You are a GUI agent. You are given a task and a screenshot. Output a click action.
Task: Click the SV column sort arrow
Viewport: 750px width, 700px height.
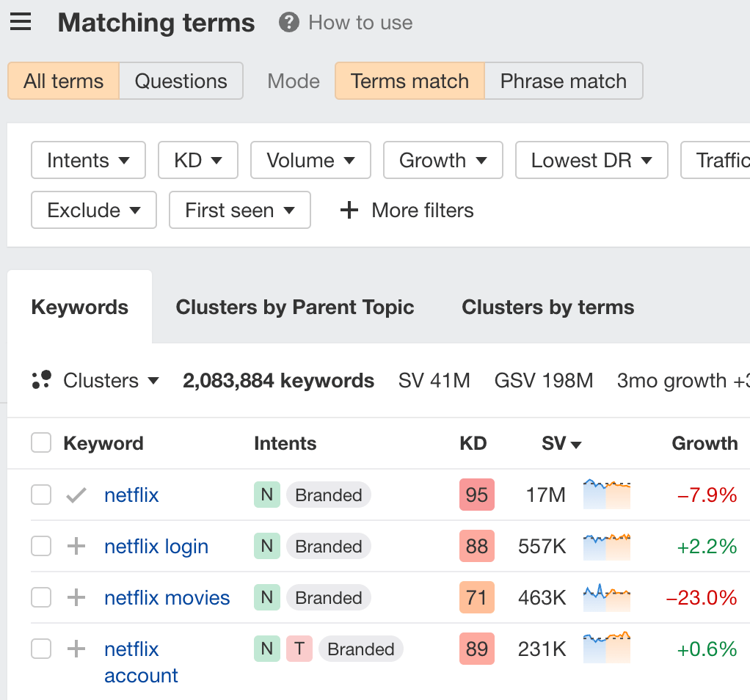pyautogui.click(x=575, y=443)
